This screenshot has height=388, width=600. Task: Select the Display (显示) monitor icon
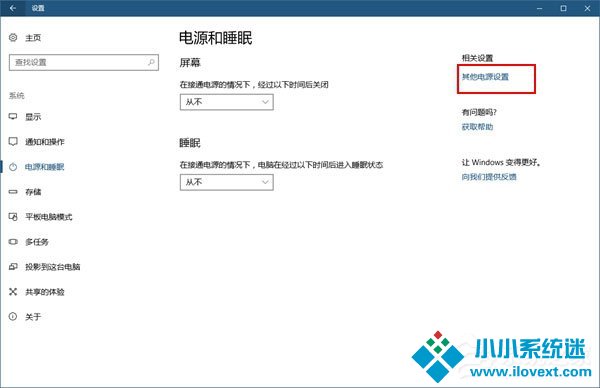(x=13, y=116)
